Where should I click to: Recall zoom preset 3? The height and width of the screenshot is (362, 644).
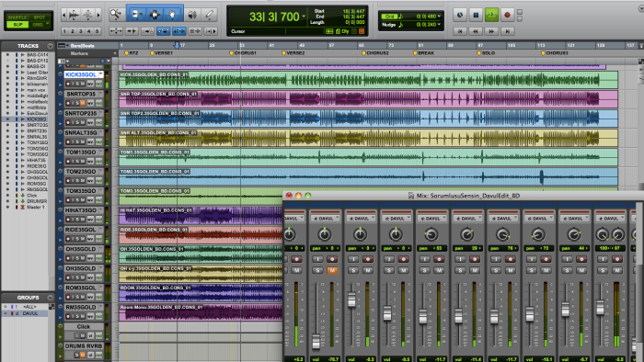click(81, 31)
